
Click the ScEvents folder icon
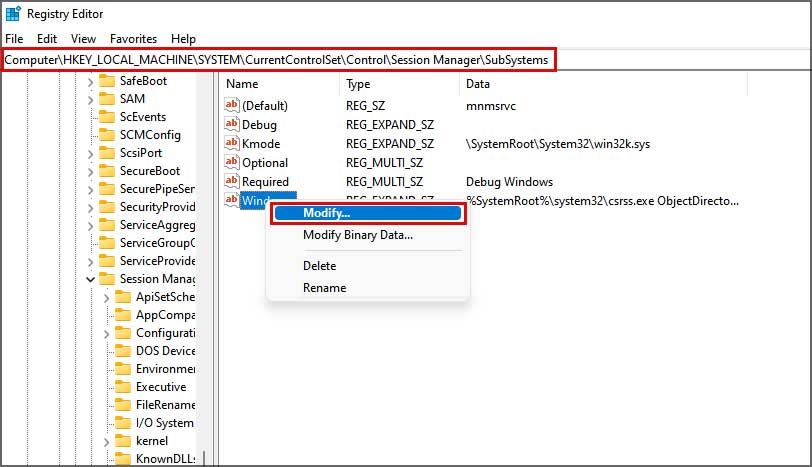(x=107, y=116)
